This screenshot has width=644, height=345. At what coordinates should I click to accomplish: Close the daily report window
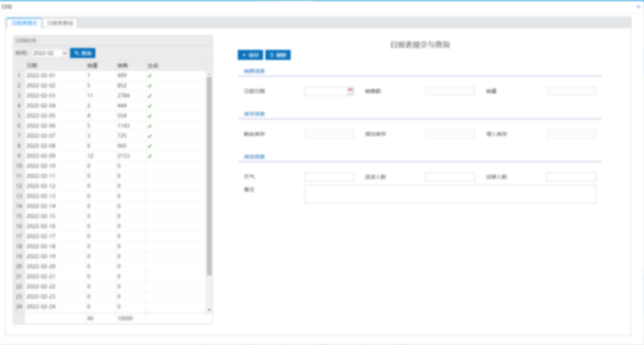click(x=638, y=6)
